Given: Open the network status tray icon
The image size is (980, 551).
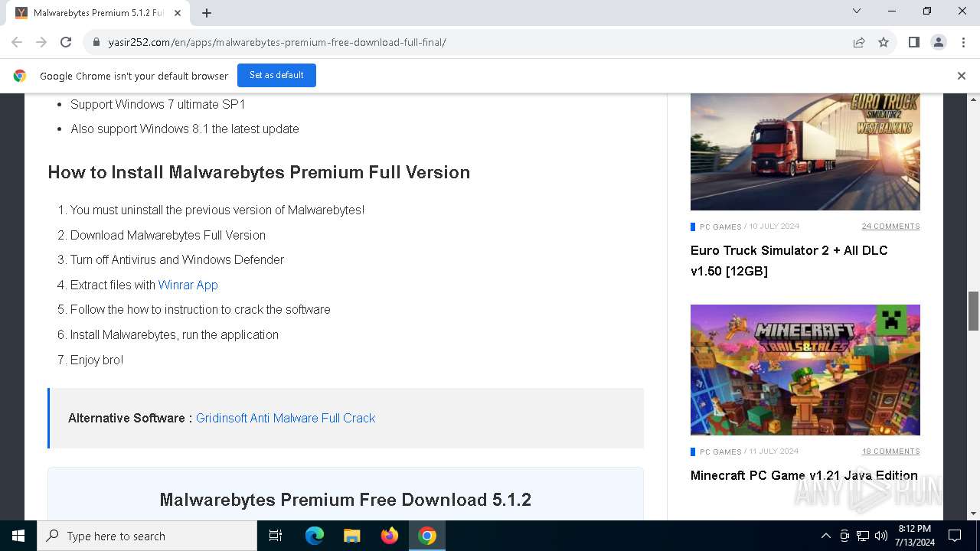Looking at the screenshot, I should click(x=863, y=536).
